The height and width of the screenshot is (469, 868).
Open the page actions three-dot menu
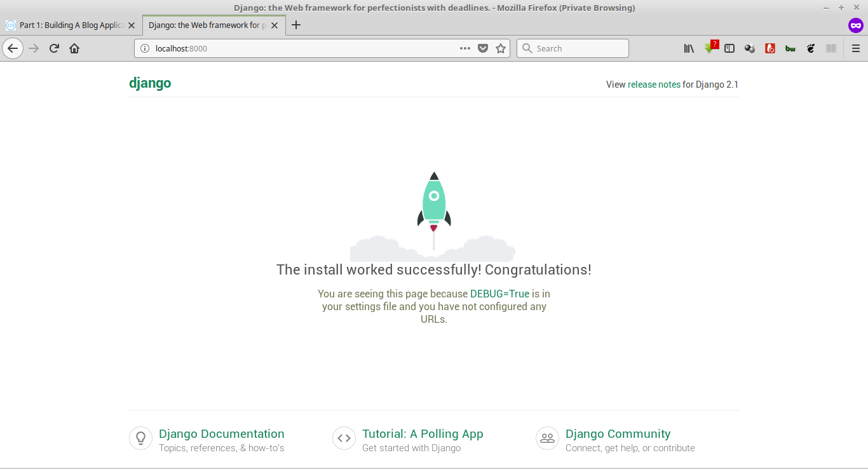[465, 48]
